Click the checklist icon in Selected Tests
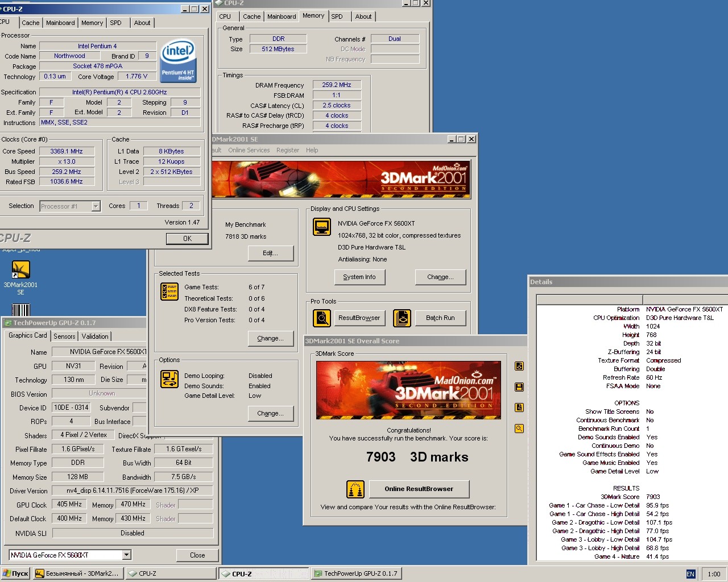The image size is (728, 582). tap(169, 292)
